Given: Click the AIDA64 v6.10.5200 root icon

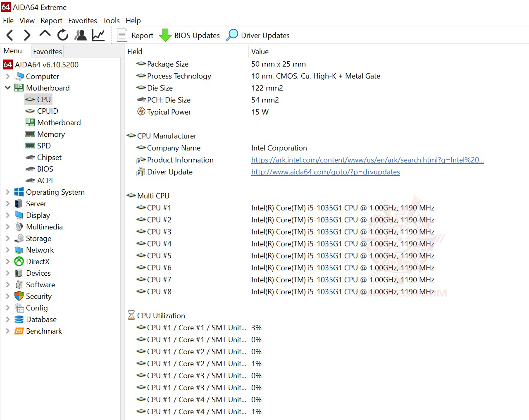Looking at the screenshot, I should (8, 64).
